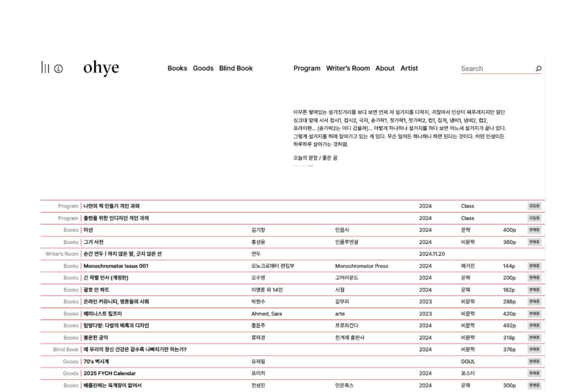Screen dimensions: 588x392
Task: Click the status badge on the 페미니스트 킬조이 row
Action: point(534,314)
